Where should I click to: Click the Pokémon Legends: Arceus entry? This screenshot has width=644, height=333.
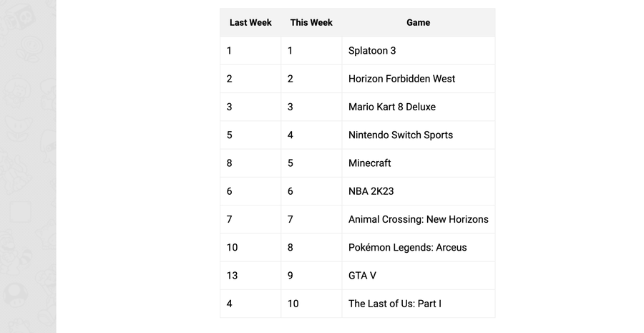click(x=407, y=247)
